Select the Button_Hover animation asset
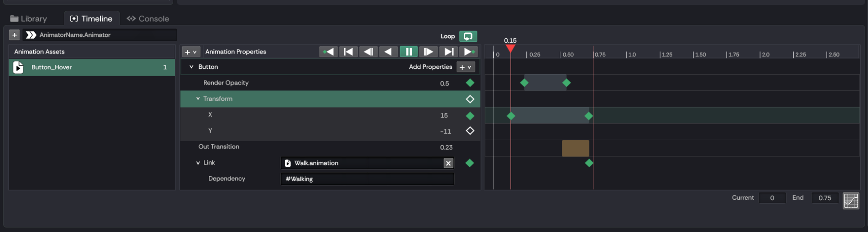Image resolution: width=868 pixels, height=232 pixels. [x=92, y=67]
